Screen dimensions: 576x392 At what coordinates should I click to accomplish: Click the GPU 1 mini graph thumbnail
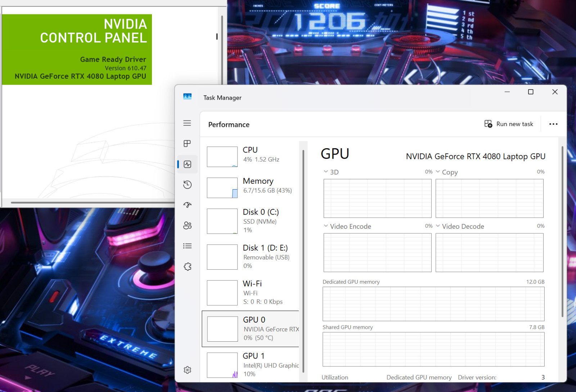[222, 365]
